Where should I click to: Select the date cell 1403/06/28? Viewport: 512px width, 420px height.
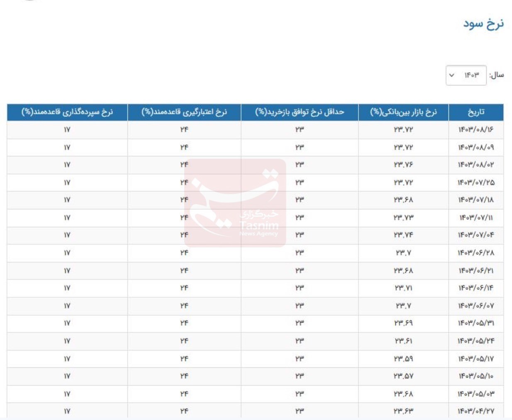coord(476,253)
